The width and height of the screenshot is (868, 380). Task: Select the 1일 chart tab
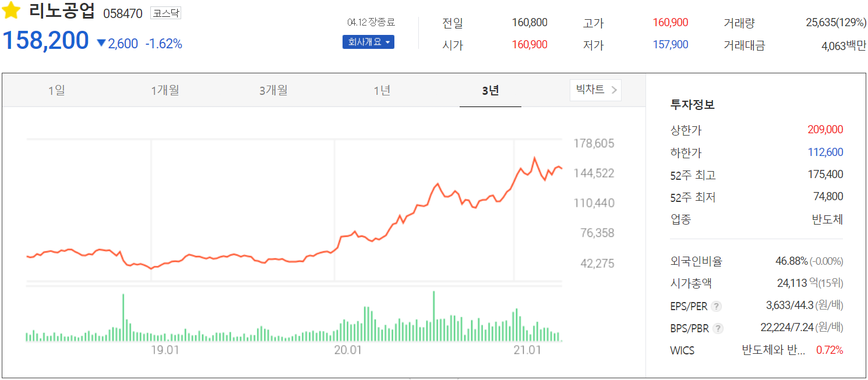pyautogui.click(x=57, y=90)
